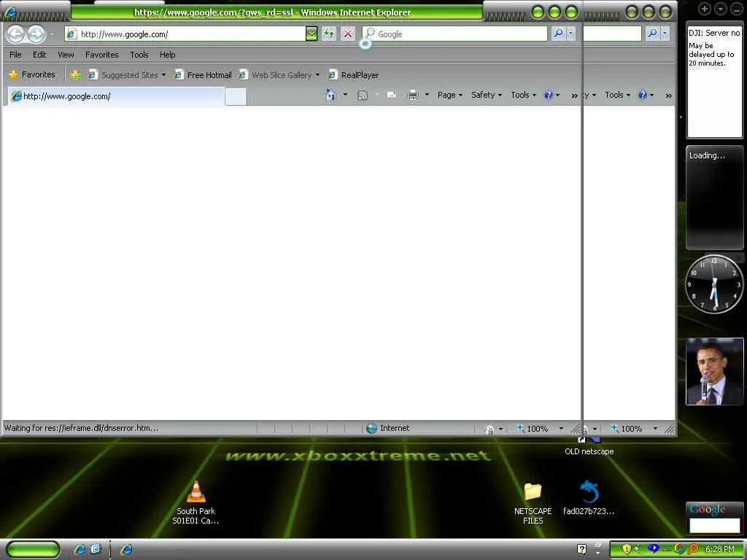Click the sidebar Add Gadget plus icon
The image size is (747, 560).
click(x=705, y=9)
